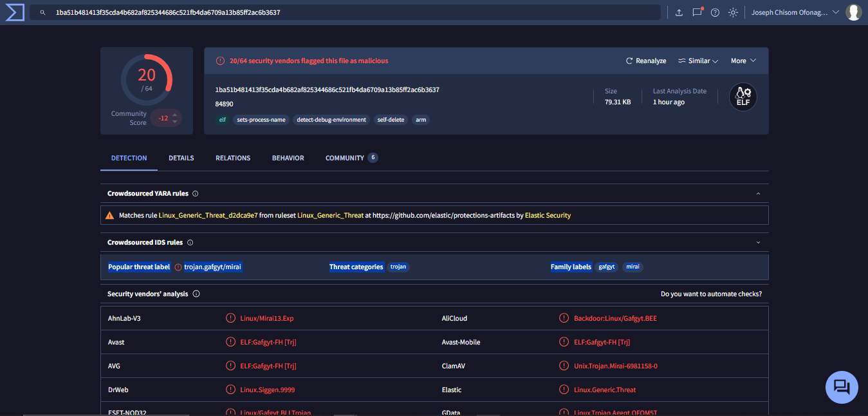Click the Linux/Mirai13.Exp detection text
Screen dimensions: 868x416
click(x=266, y=318)
